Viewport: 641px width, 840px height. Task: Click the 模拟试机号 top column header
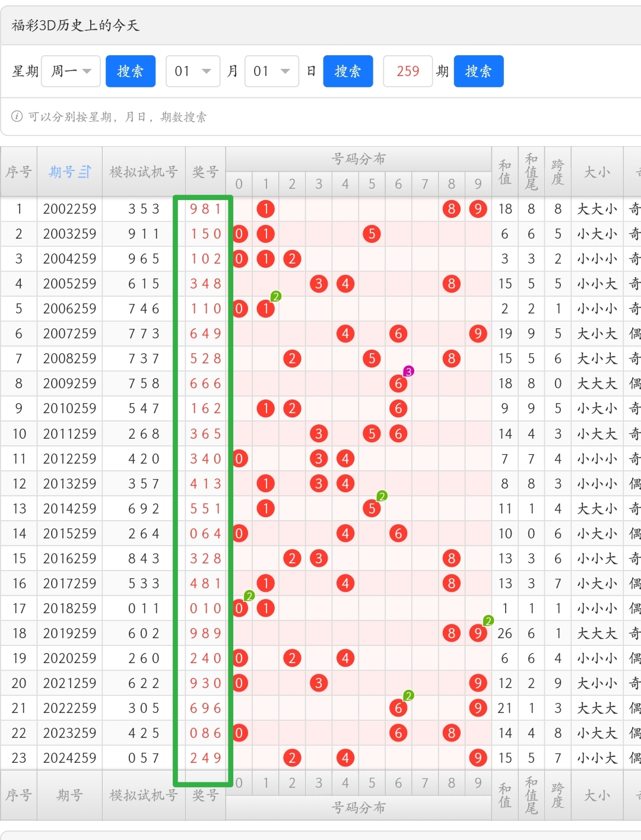click(x=144, y=172)
